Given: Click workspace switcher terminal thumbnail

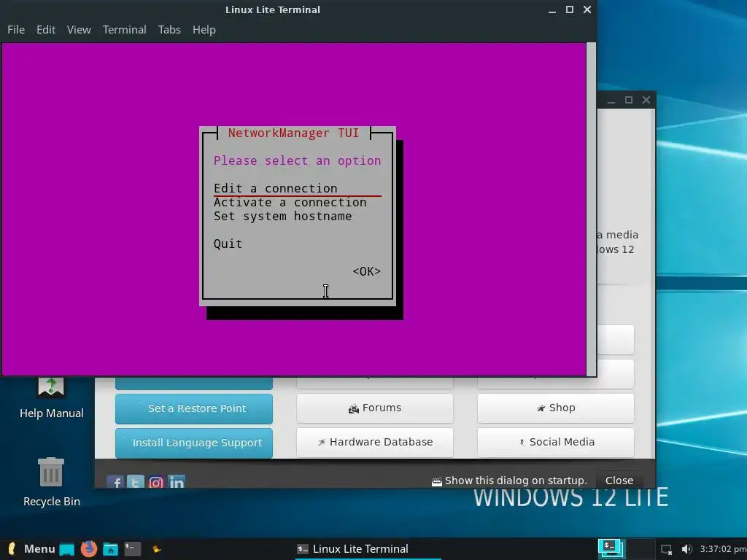Looking at the screenshot, I should (611, 549).
